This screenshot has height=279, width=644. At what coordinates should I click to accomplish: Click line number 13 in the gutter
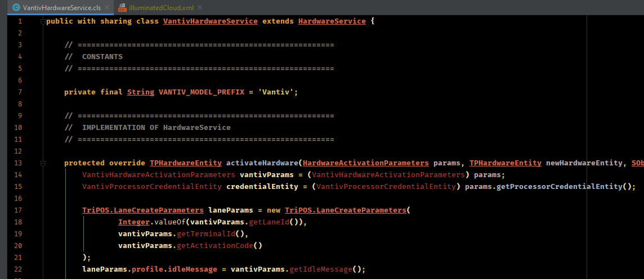pos(18,163)
